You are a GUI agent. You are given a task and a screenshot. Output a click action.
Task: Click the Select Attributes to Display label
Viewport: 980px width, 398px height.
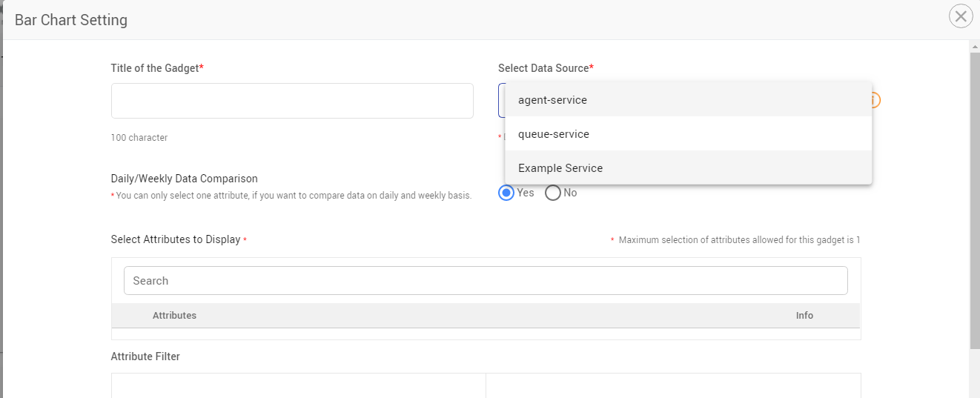[x=176, y=239]
